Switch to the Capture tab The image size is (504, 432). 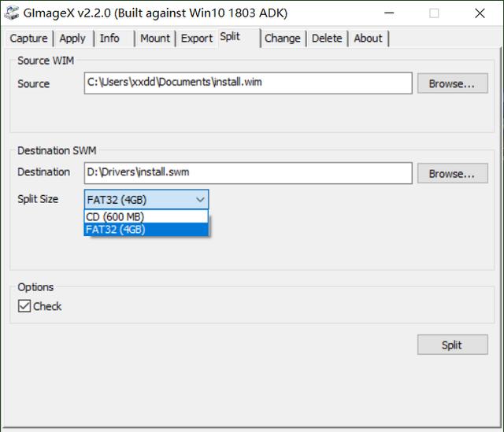28,39
